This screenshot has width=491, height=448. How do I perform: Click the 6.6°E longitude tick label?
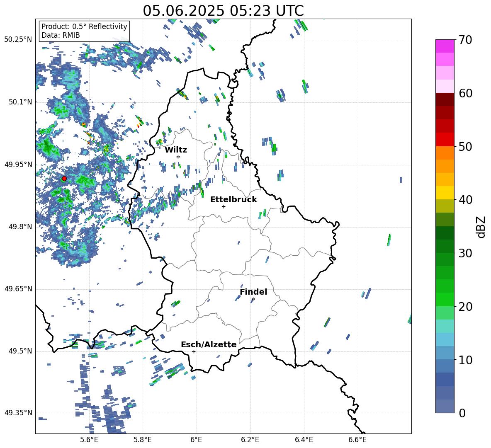357,440
